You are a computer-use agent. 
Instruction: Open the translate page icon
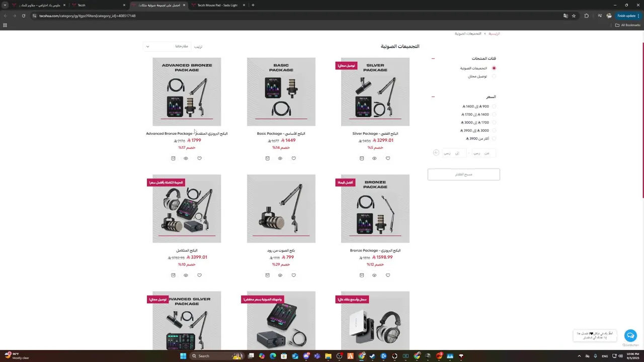click(x=566, y=16)
